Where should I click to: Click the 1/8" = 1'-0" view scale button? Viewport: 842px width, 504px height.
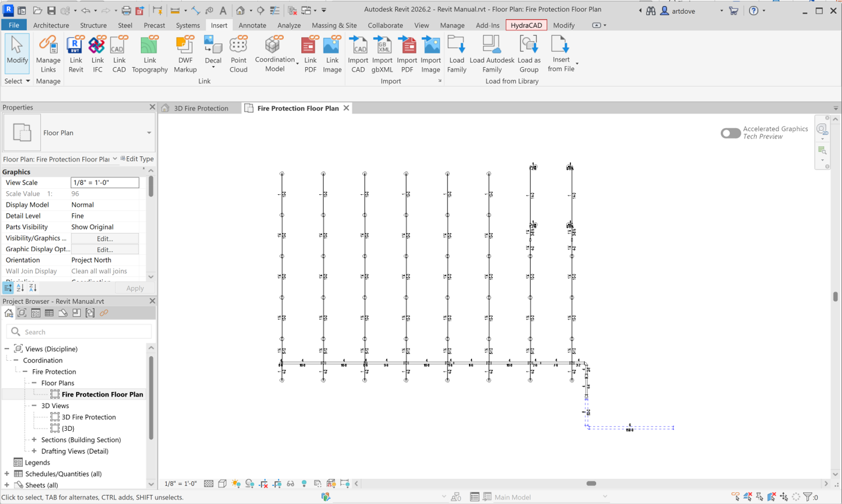[x=181, y=484]
